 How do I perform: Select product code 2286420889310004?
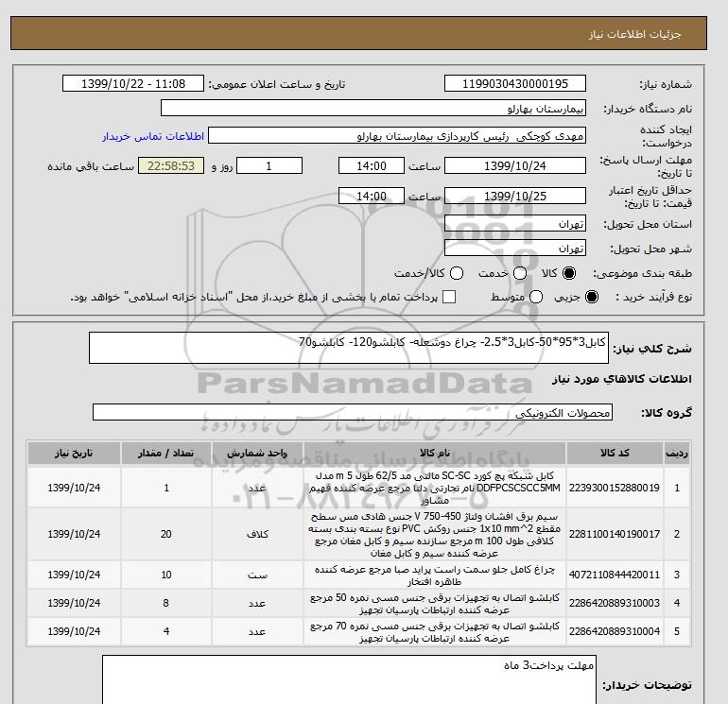pos(615,631)
